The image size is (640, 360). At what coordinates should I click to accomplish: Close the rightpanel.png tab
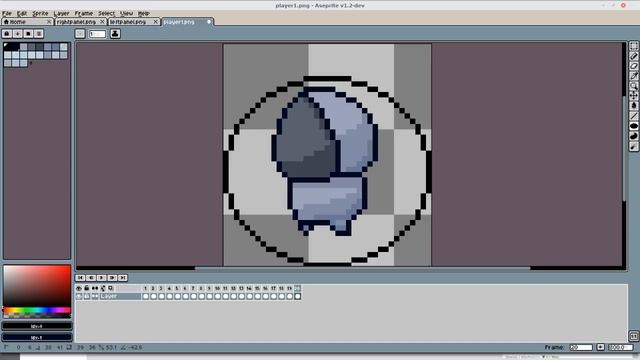(102, 22)
